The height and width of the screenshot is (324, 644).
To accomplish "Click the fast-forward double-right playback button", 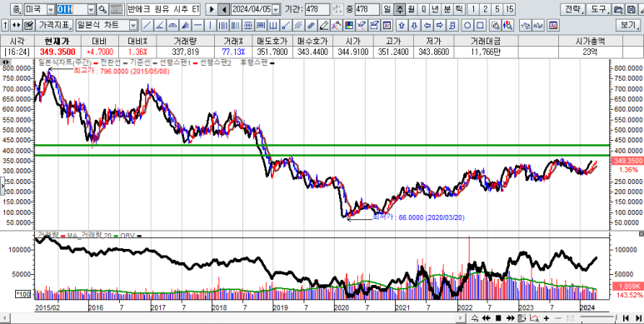I will pyautogui.click(x=510, y=318).
